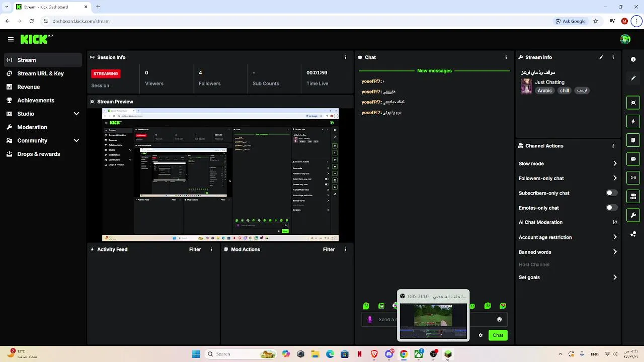The width and height of the screenshot is (644, 362).
Task: Insert the last heart-eyes Kick emote
Action: tap(503, 306)
